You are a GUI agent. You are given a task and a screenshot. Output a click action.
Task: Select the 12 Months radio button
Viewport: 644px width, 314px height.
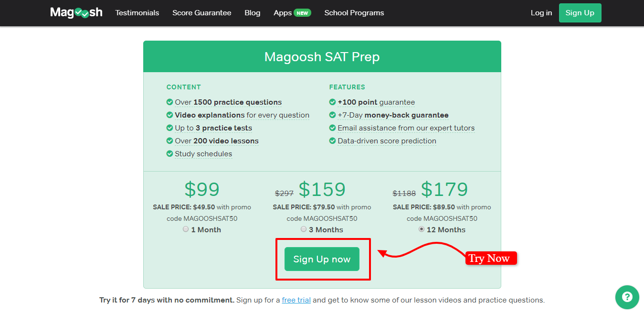point(421,229)
